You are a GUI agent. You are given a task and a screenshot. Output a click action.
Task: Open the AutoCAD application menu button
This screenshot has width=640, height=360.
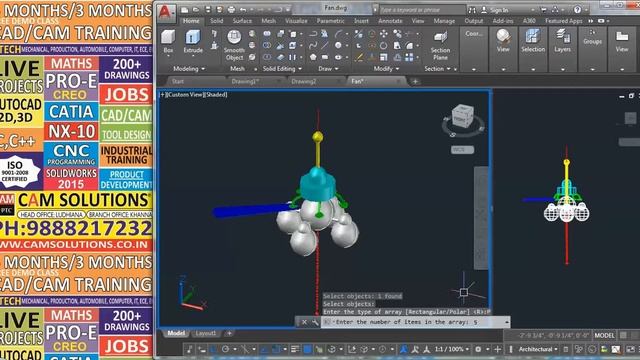[x=165, y=12]
